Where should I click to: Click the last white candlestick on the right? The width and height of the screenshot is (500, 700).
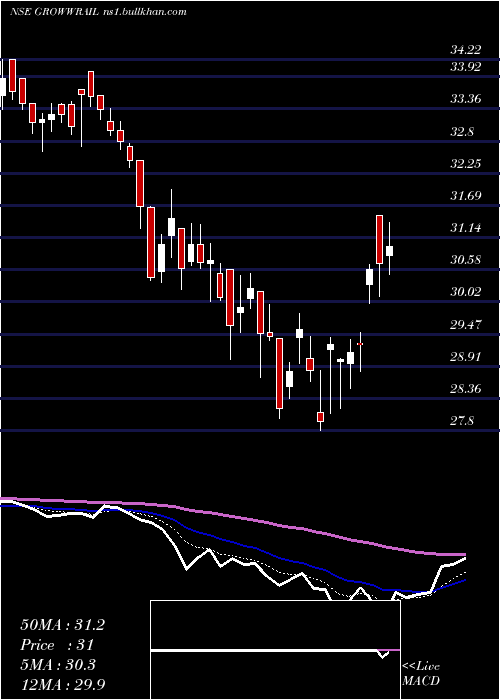[x=389, y=250]
